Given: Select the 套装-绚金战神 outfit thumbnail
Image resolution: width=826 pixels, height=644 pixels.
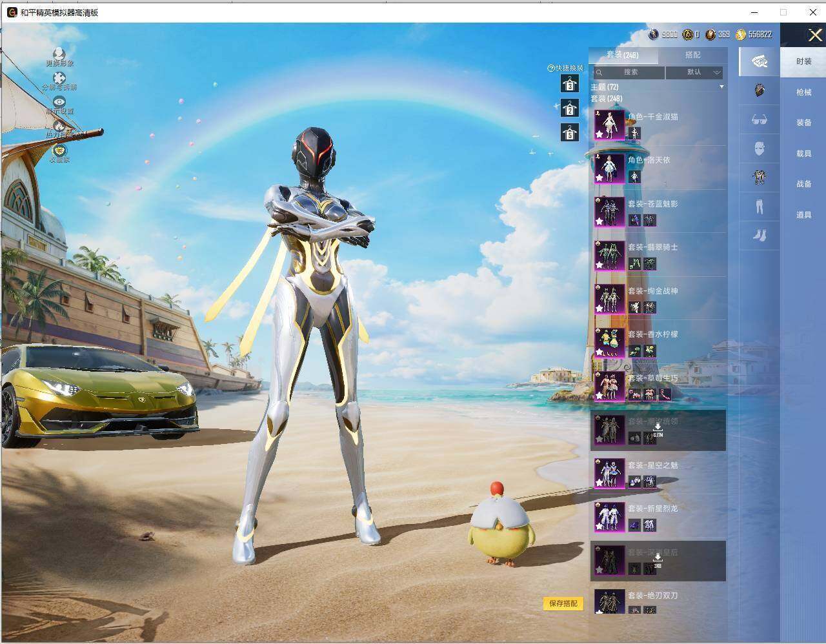Looking at the screenshot, I should [609, 299].
